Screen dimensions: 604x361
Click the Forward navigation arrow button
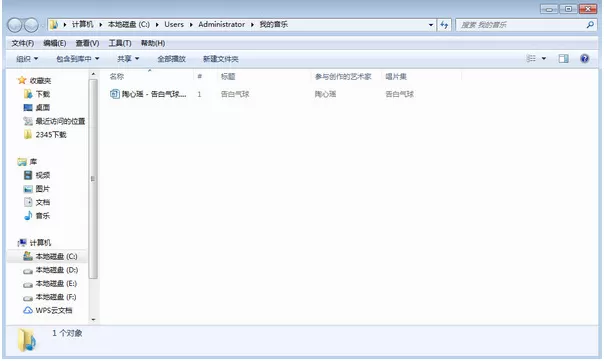[31, 25]
